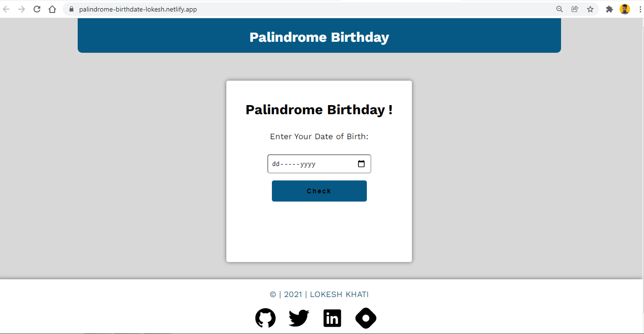Share this page from address bar
Screen dimensions: 644x334
point(575,9)
